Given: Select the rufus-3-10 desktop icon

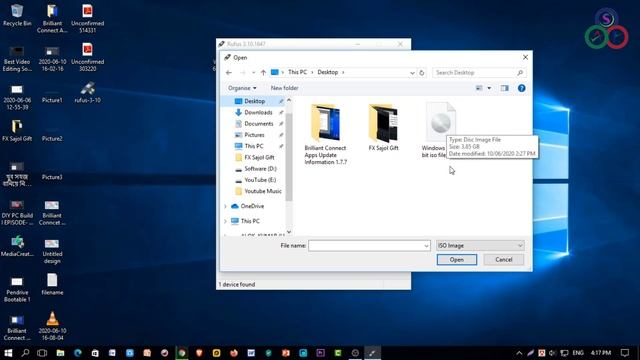Looking at the screenshot, I should pos(87,93).
